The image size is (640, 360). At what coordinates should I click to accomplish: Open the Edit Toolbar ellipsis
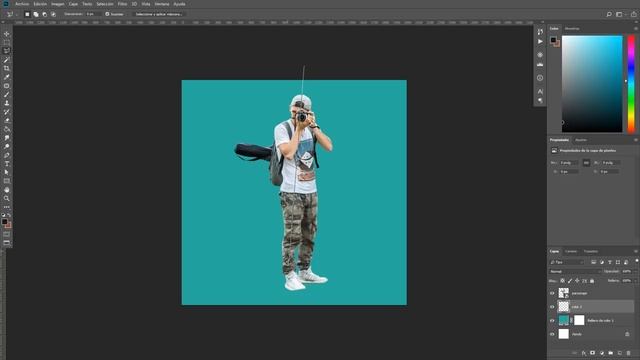click(7, 207)
